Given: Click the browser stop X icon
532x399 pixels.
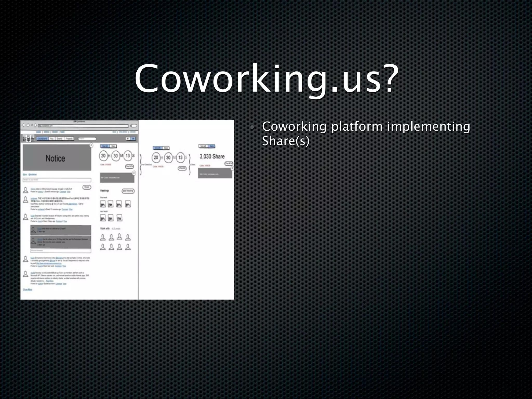Looking at the screenshot, I should [x=32, y=126].
